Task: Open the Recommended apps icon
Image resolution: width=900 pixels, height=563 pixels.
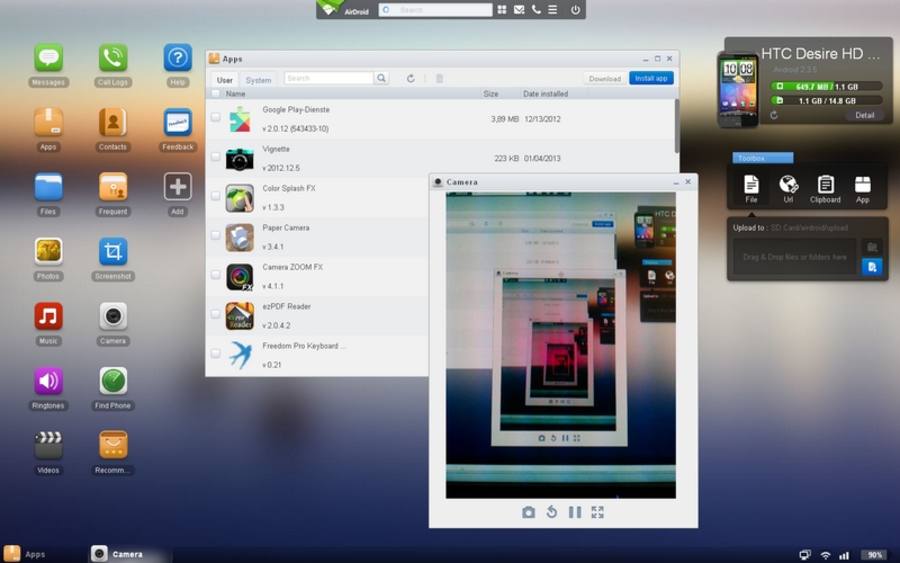Action: [112, 445]
